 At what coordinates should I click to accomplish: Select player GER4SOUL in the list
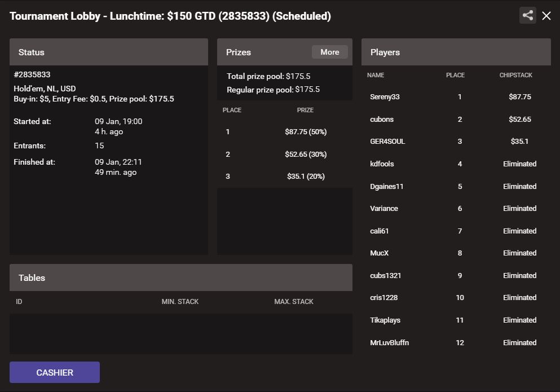point(456,142)
